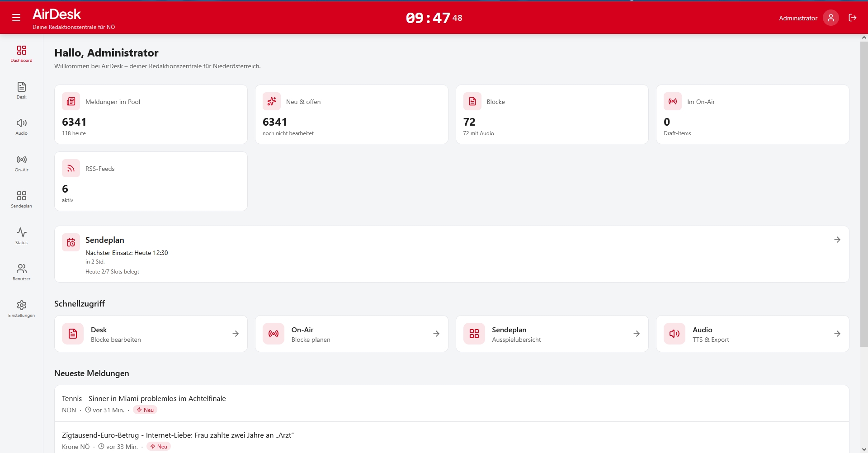This screenshot has height=453, width=868.
Task: Open Benutzer user management in sidebar
Action: tap(21, 272)
